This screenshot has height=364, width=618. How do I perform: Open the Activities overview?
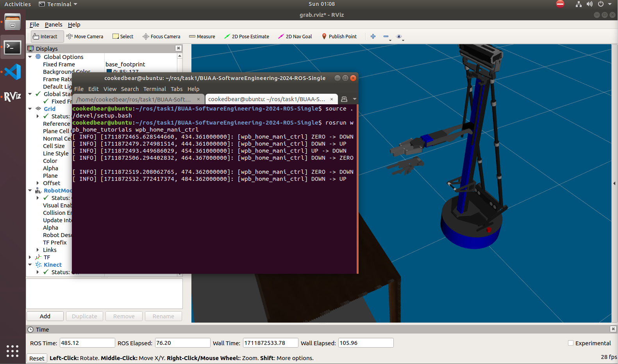coord(18,4)
